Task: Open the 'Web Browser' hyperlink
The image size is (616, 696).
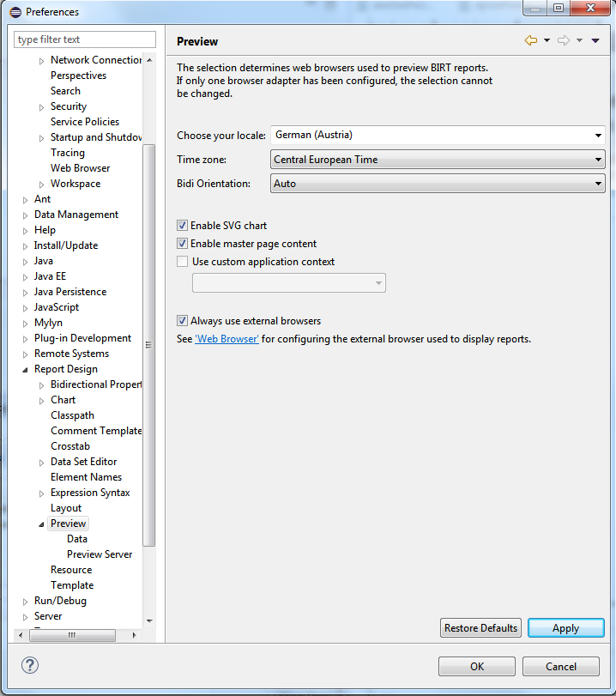Action: 226,339
